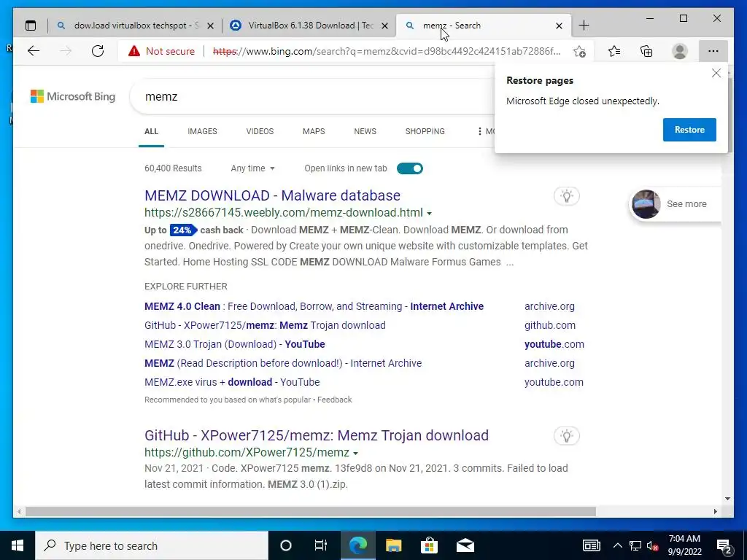Select the VIDEOS search category
The image size is (747, 560).
pos(260,131)
